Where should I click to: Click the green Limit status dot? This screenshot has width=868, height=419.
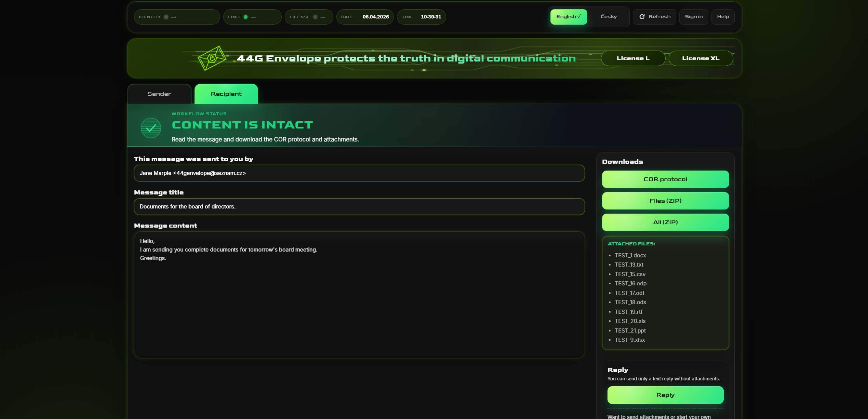point(245,17)
